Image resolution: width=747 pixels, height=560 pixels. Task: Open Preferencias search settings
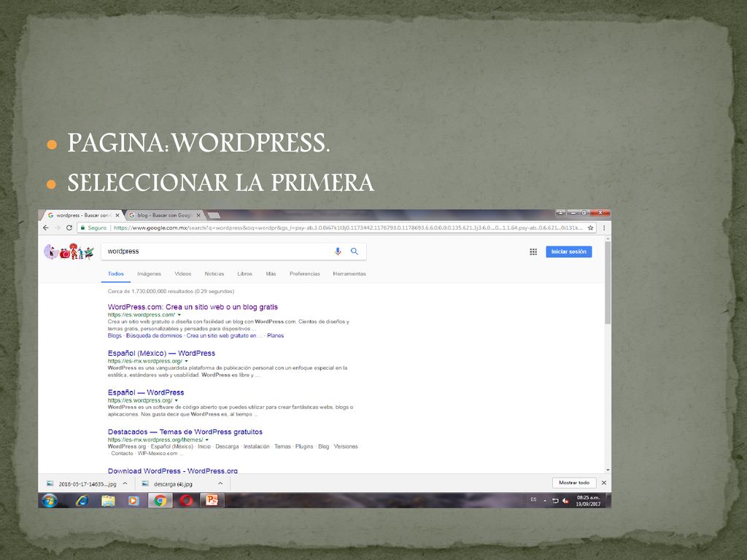(305, 274)
